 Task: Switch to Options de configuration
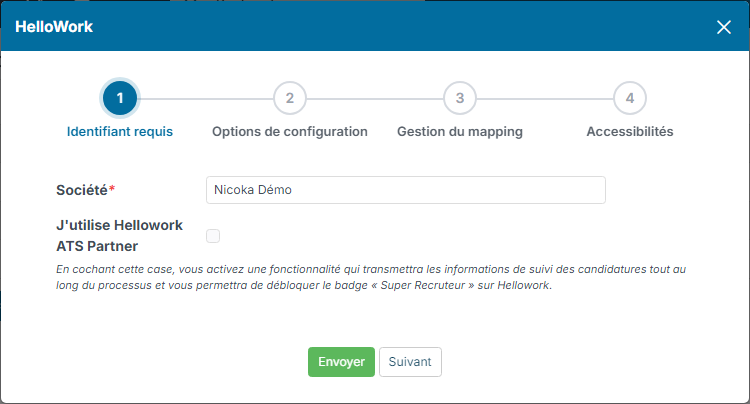(290, 131)
